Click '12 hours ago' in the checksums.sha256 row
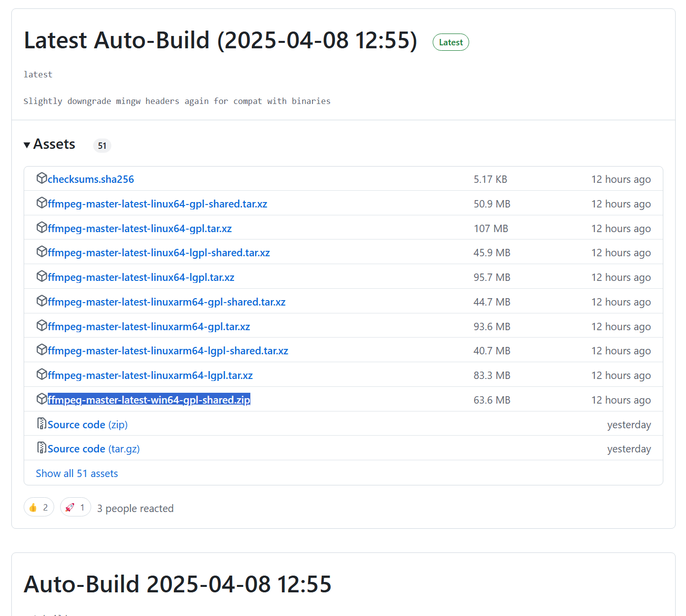This screenshot has height=616, width=686. (621, 179)
